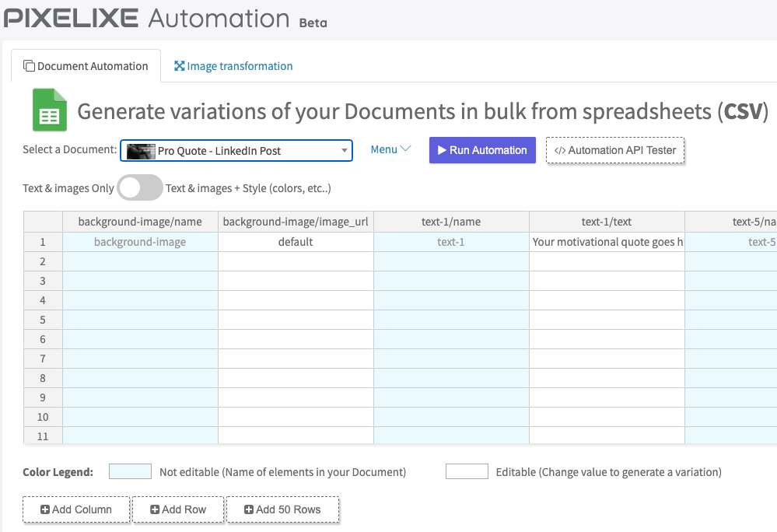
Task: Click the PIXELIXE Automation logo
Action: coord(148,18)
